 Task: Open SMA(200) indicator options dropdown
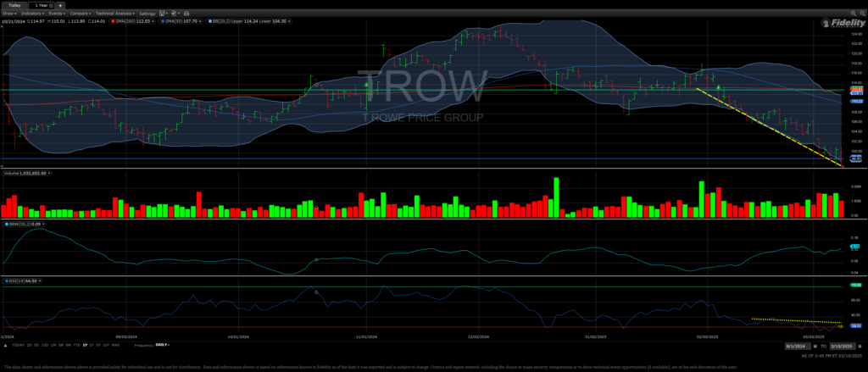point(153,21)
